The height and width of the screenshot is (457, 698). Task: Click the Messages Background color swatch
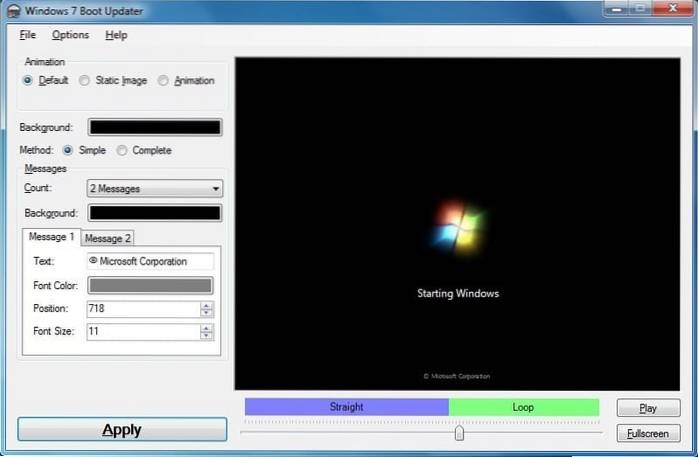pyautogui.click(x=155, y=213)
